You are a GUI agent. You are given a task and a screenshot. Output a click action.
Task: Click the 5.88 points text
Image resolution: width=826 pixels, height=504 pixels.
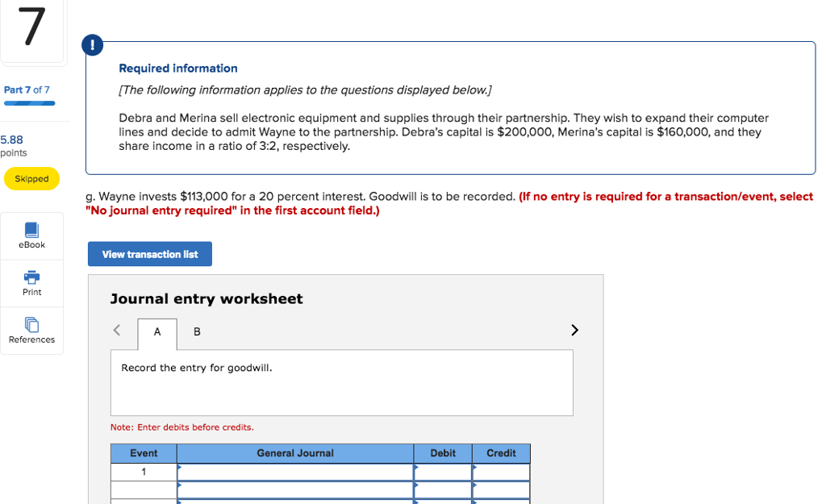pos(13,145)
